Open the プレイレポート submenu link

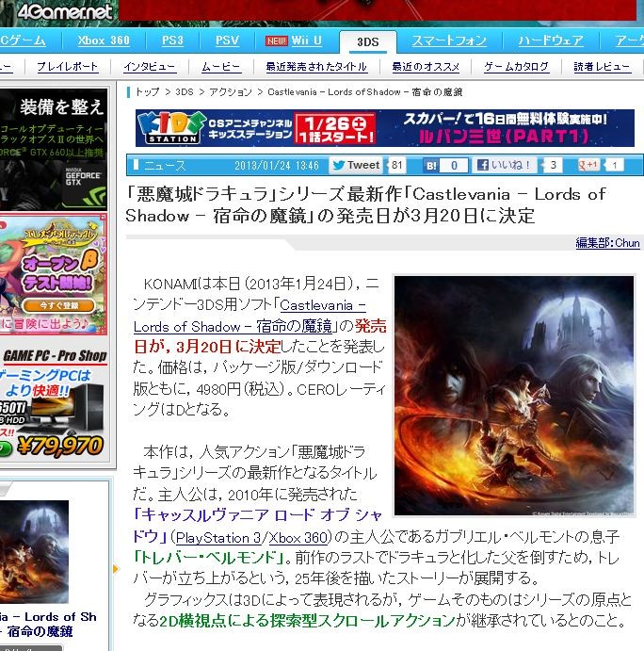pos(68,67)
